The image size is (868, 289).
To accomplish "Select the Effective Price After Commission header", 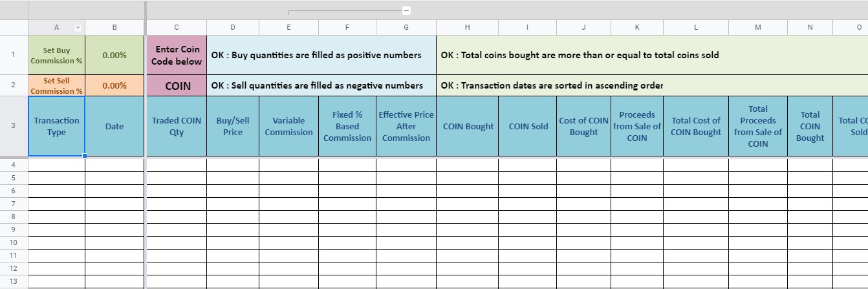I will point(406,126).
